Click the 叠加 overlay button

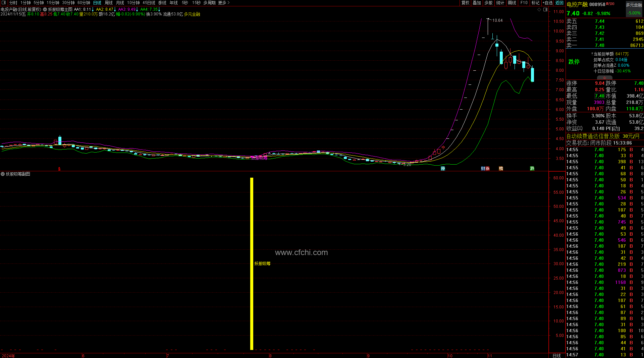tap(477, 3)
